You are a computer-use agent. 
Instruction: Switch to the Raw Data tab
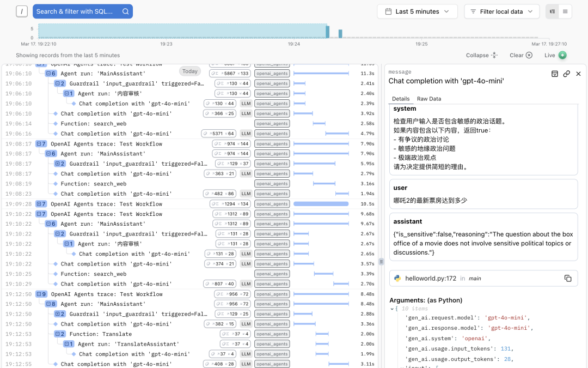pos(429,99)
